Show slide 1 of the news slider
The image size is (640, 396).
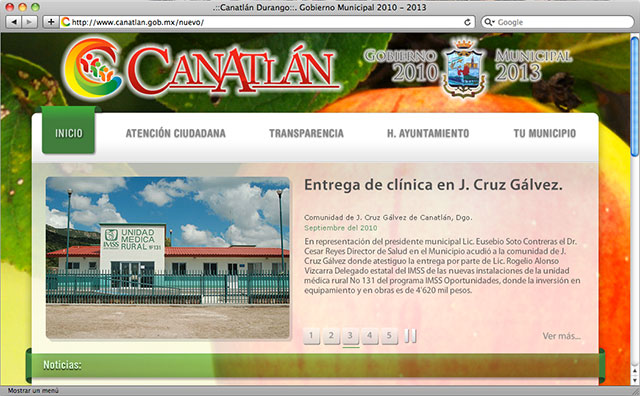click(x=311, y=336)
